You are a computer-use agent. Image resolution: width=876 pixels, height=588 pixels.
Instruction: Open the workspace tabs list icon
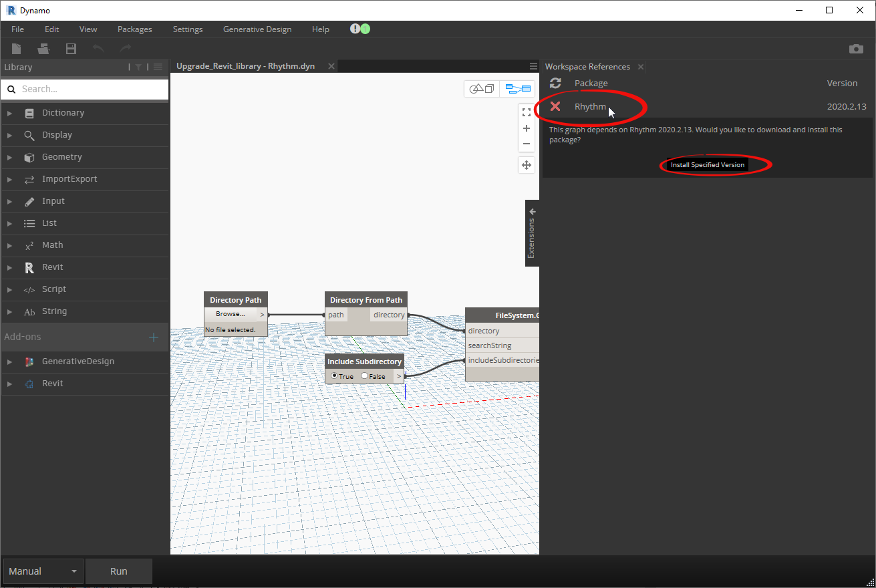[x=533, y=66]
